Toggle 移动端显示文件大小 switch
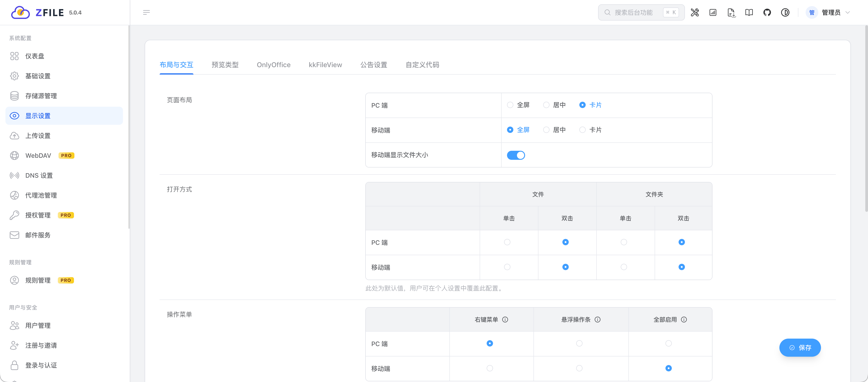 point(516,155)
